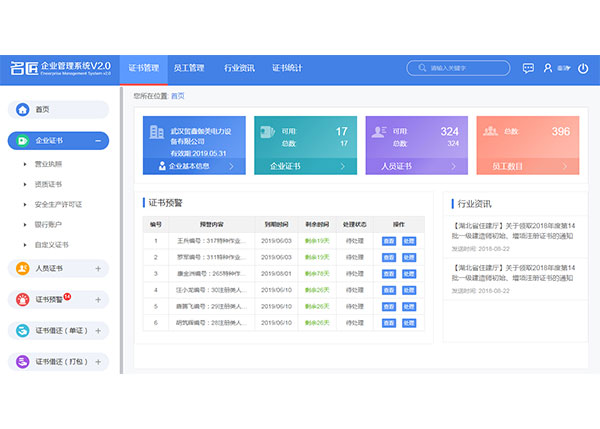The height and width of the screenshot is (429, 600).
Task: Open the user account icon in header
Action: point(548,68)
